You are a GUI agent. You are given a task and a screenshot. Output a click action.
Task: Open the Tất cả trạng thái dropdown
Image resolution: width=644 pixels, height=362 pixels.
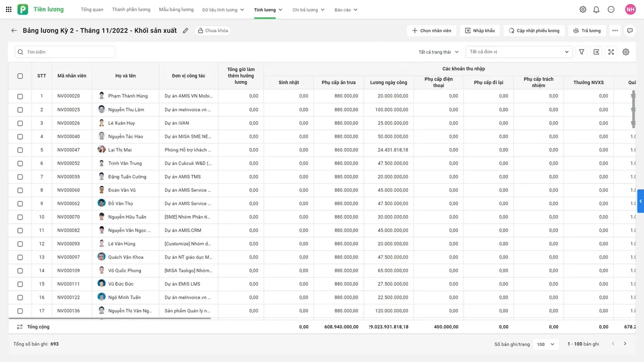(x=438, y=52)
